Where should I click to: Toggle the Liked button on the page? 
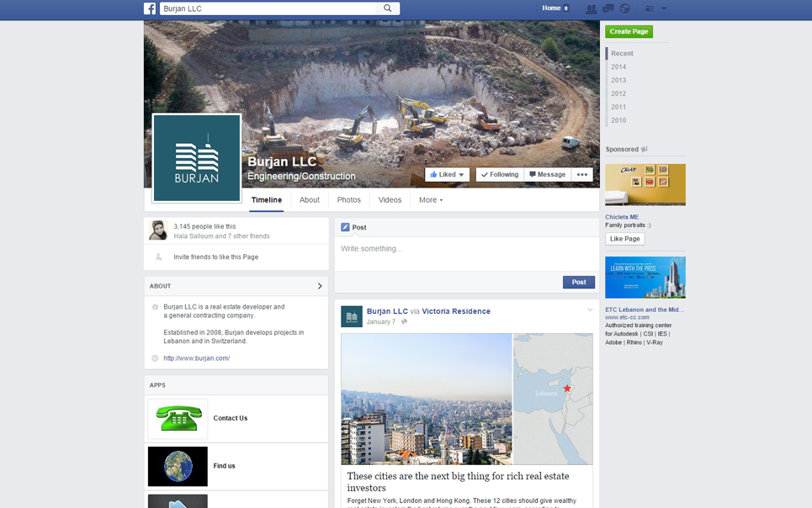coord(447,175)
